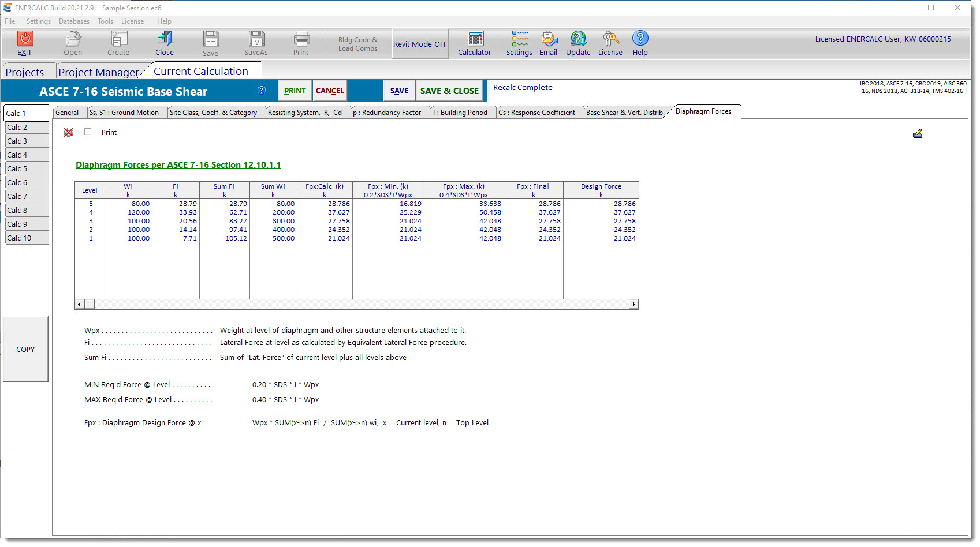Enable the Print checkbox
Screen dimensions: 980x547
(88, 132)
